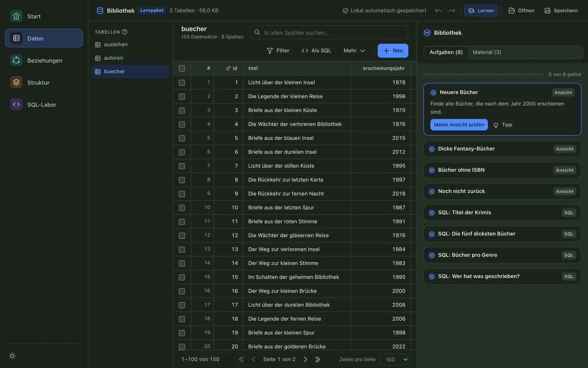The width and height of the screenshot is (588, 368).
Task: Jump to last page double-chevron
Action: click(x=318, y=359)
